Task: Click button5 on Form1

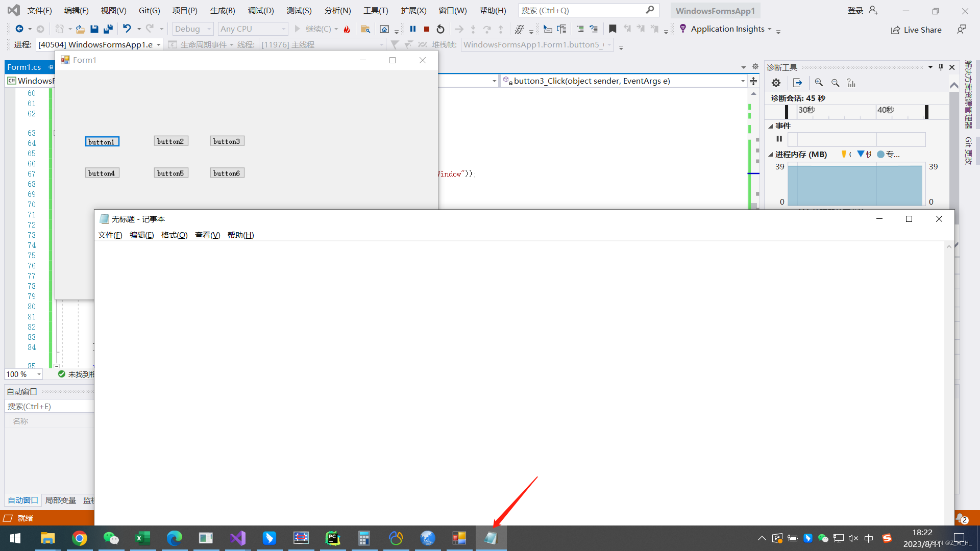Action: [170, 173]
